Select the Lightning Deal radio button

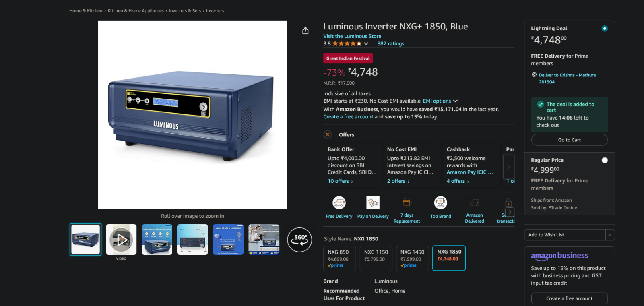605,29
